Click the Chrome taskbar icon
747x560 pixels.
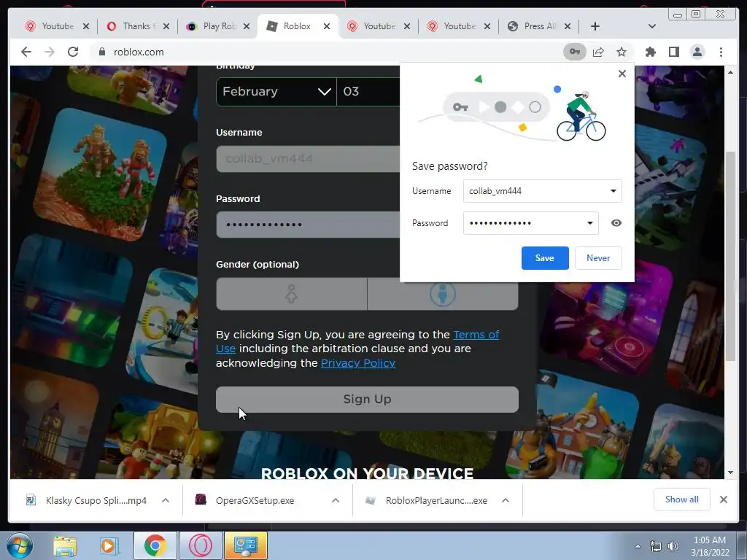tap(155, 545)
